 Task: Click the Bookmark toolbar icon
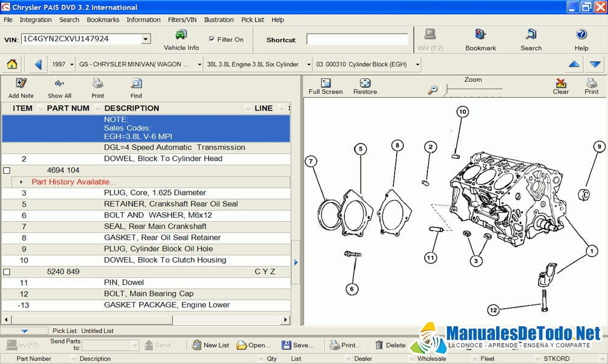tap(480, 35)
